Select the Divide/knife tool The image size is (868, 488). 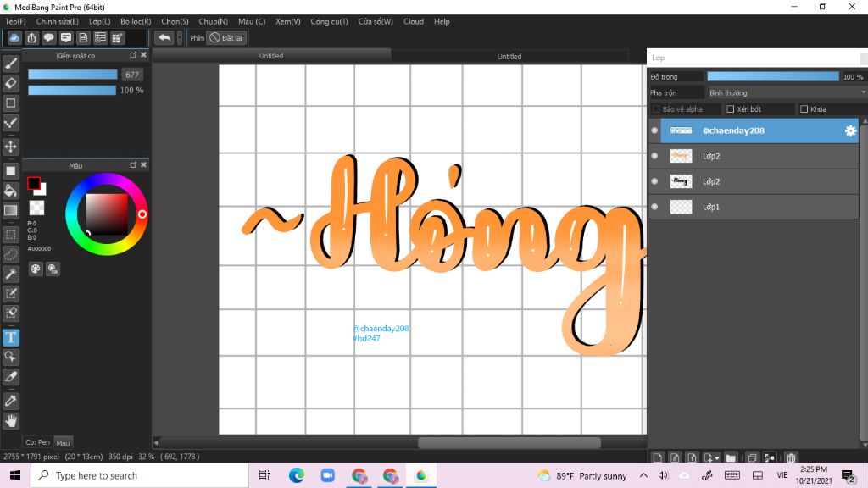[10, 377]
